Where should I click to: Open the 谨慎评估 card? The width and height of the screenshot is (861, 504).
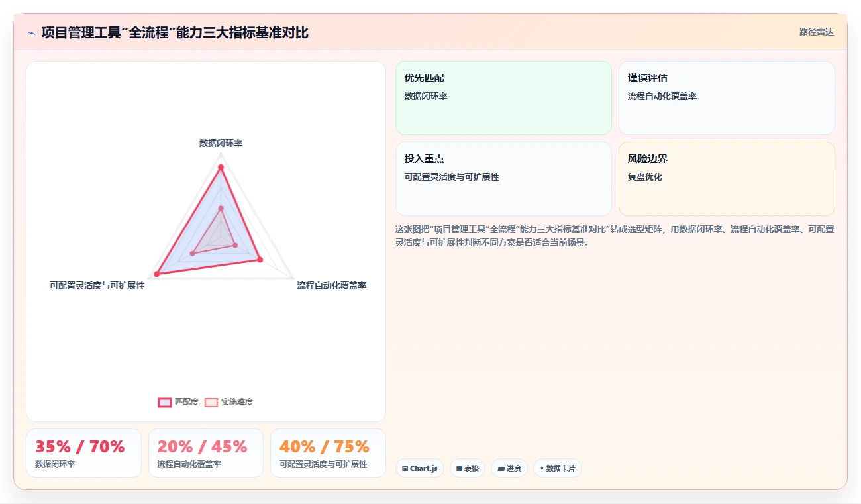tap(727, 98)
